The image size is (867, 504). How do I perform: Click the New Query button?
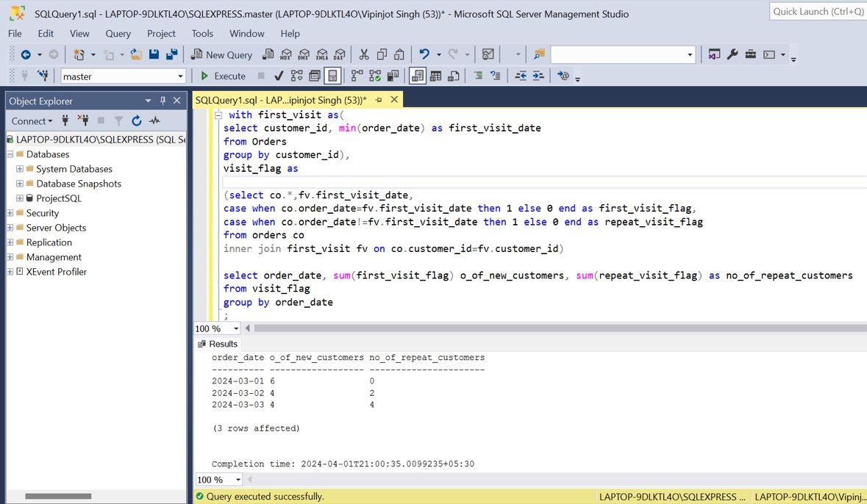[x=221, y=54]
